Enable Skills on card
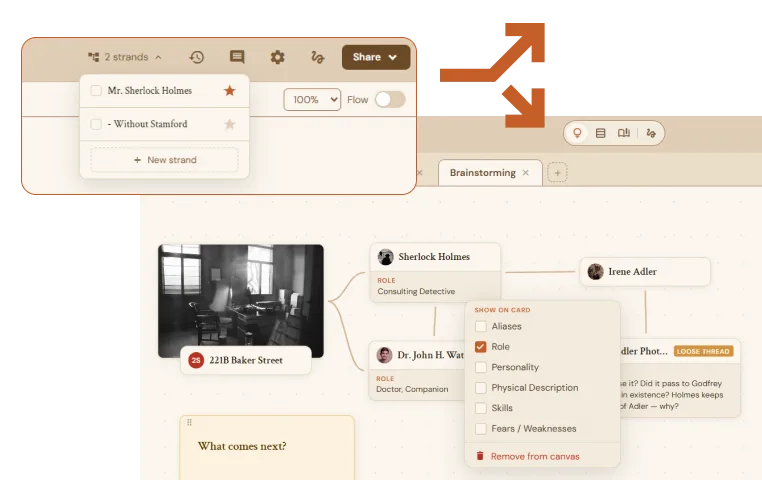The width and height of the screenshot is (762, 480). click(x=481, y=408)
